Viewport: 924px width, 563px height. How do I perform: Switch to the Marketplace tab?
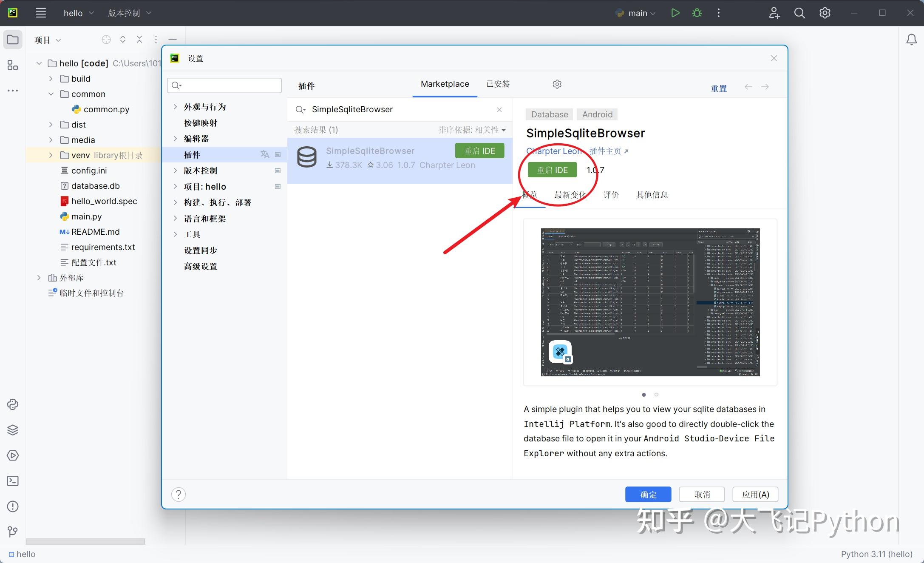point(445,84)
